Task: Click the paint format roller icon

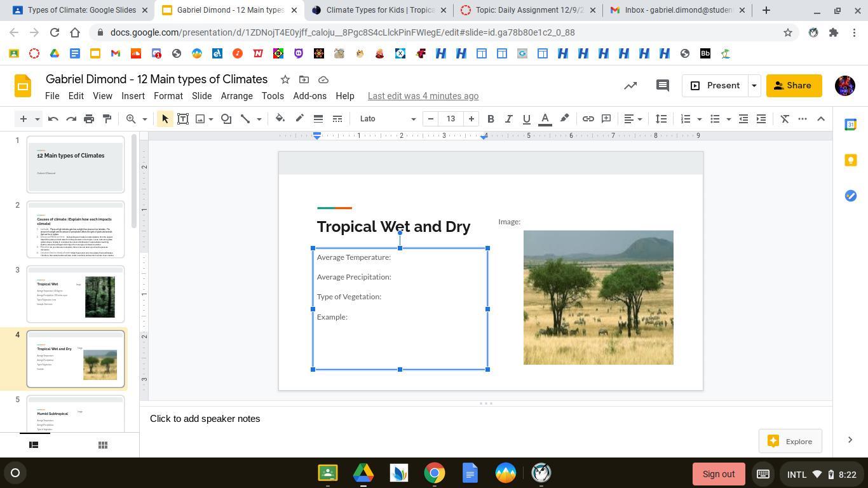Action: (x=107, y=119)
